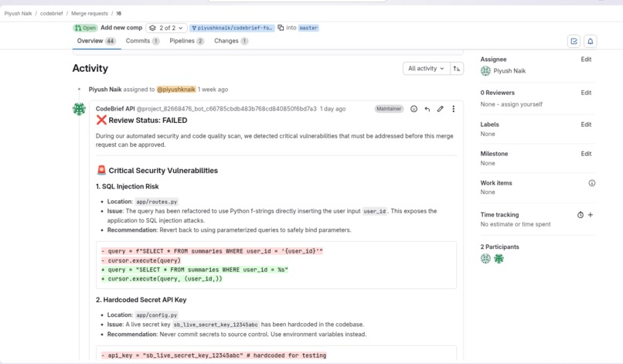
Task: Click Critical Security Vulnerabilities heading
Action: click(163, 171)
